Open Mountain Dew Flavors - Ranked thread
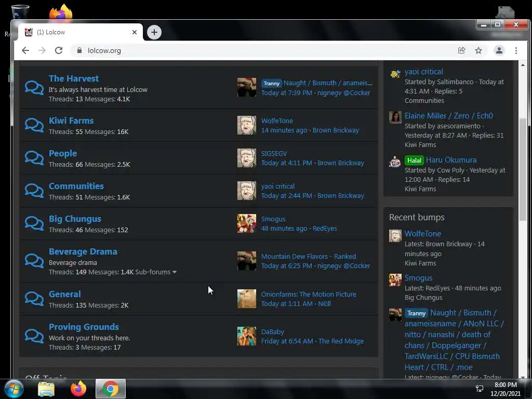The height and width of the screenshot is (399, 532). (x=309, y=257)
